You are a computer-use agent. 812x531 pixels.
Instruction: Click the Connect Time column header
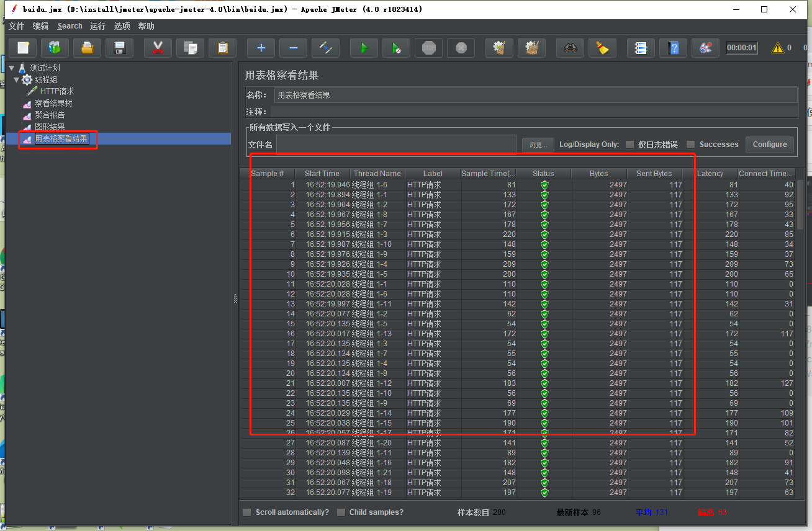point(766,174)
